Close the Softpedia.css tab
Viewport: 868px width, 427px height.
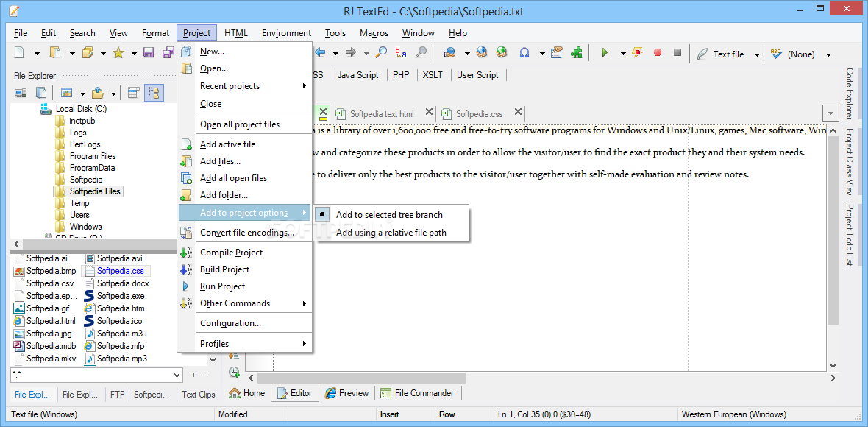[x=518, y=111]
